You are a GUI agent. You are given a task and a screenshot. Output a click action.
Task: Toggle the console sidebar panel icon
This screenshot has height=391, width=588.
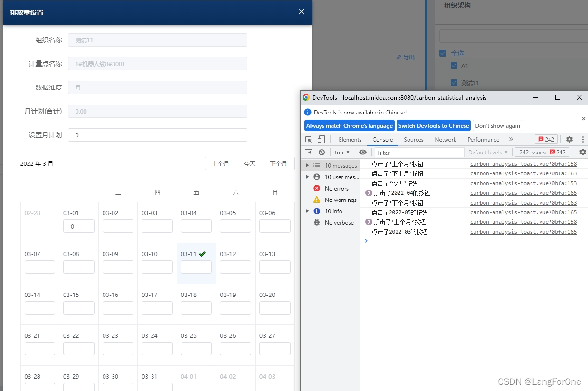[x=308, y=152]
